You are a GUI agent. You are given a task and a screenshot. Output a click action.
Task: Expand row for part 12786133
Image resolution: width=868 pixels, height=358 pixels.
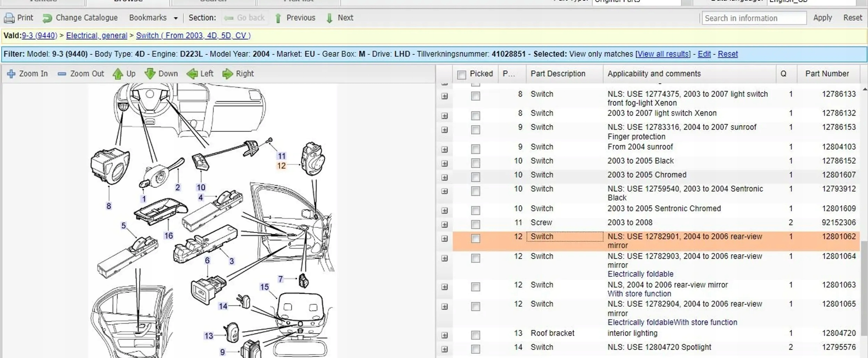point(444,96)
